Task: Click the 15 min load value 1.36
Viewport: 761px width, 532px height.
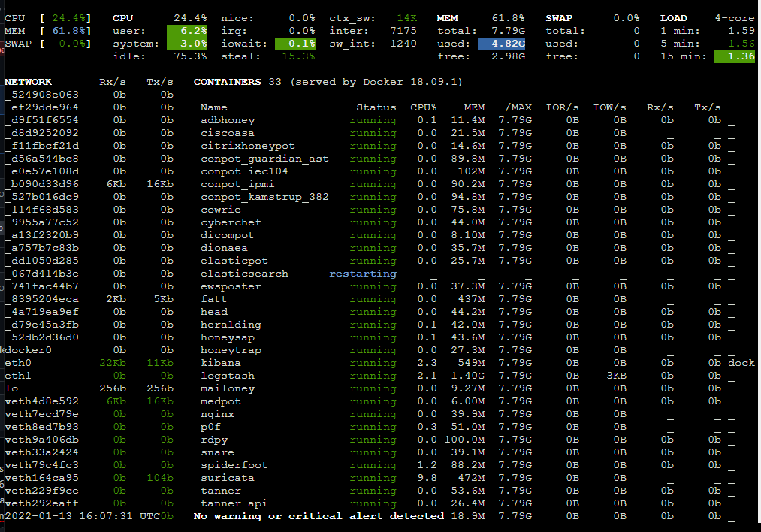Action: point(735,56)
